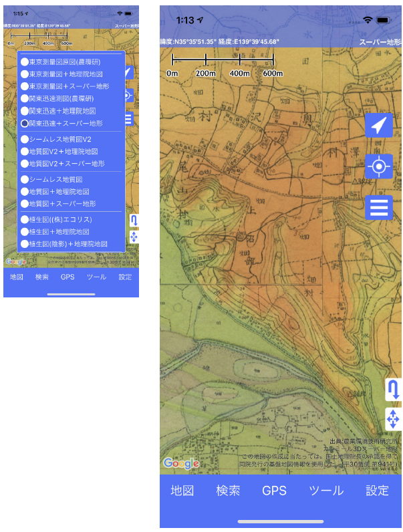Tap the location arrow icon on large map
This screenshot has height=532, width=403.
click(378, 125)
